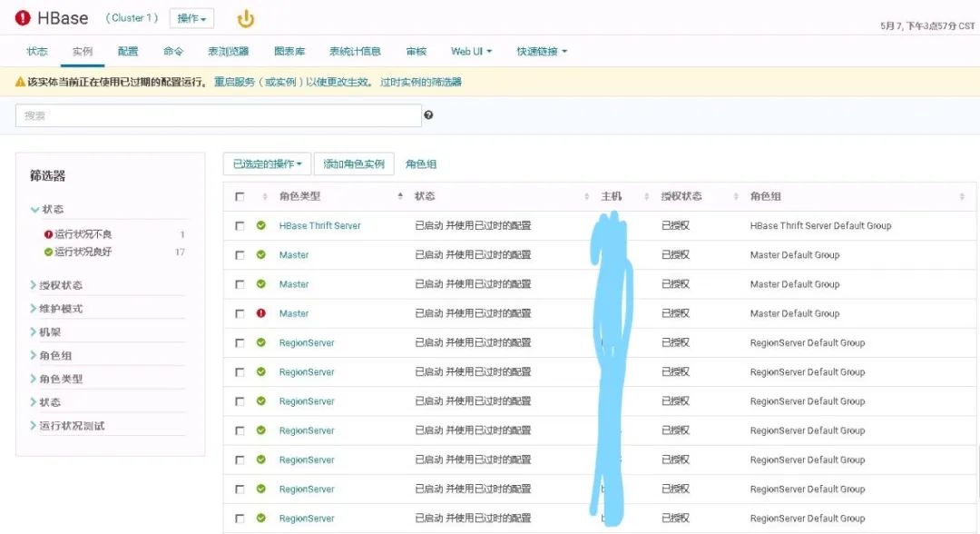The image size is (980, 534).
Task: Click the search help question mark icon
Action: pyautogui.click(x=428, y=115)
